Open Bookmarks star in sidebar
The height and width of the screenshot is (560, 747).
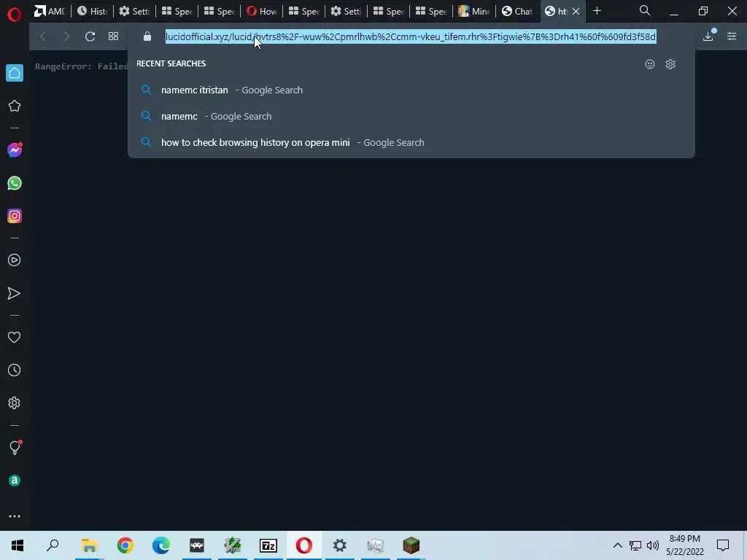[15, 106]
